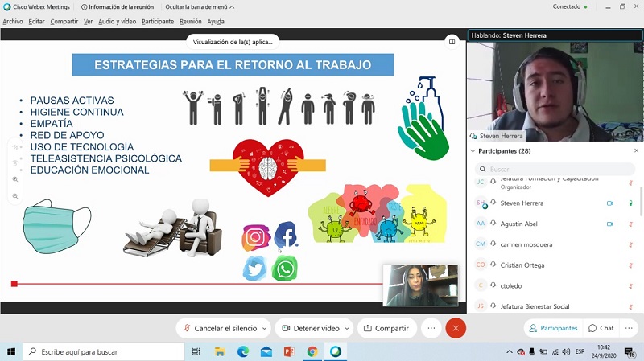The width and height of the screenshot is (644, 361).
Task: Open the Chat panel
Action: pyautogui.click(x=601, y=328)
